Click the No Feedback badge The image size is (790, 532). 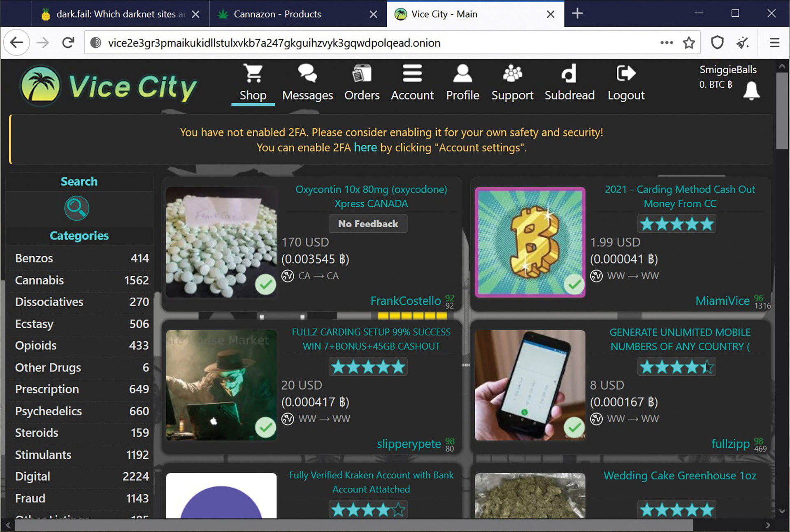[x=368, y=224]
